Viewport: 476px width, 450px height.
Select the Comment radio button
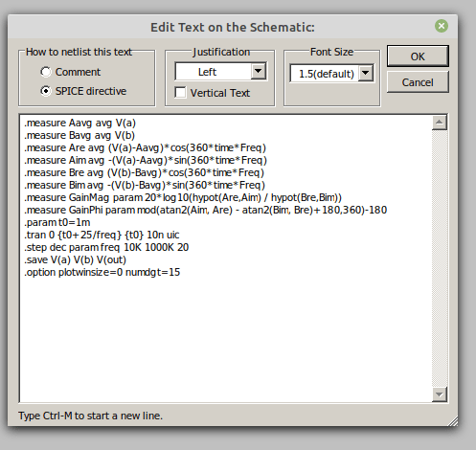tap(46, 72)
